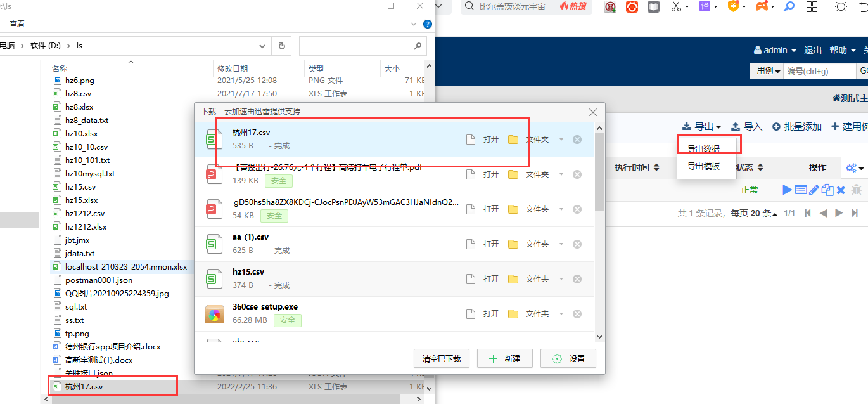Open the orange game controller icon
This screenshot has width=868, height=404.
click(762, 6)
